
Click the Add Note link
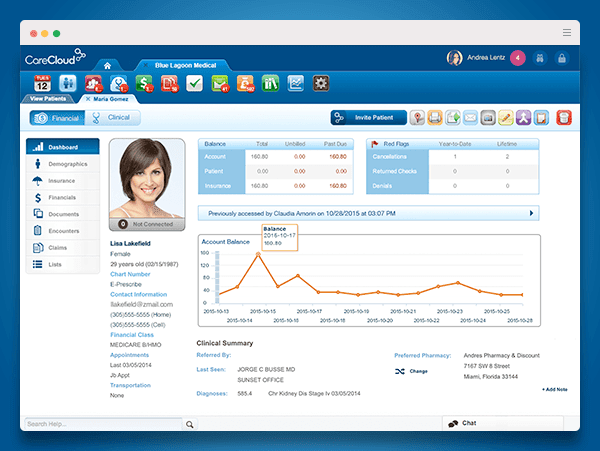pyautogui.click(x=555, y=389)
